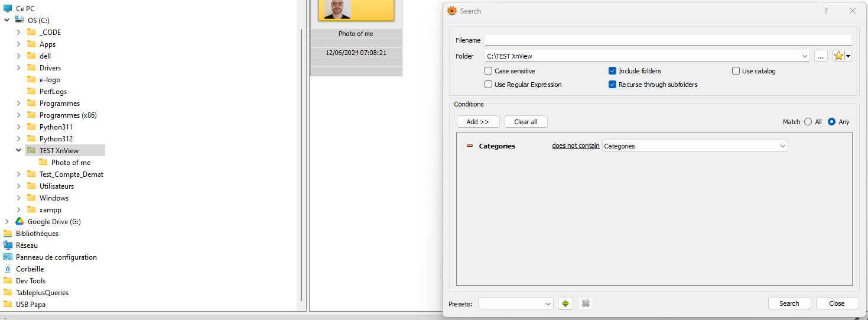Select the dell tree folder
Viewport: 868px width, 320px height.
[x=45, y=56]
